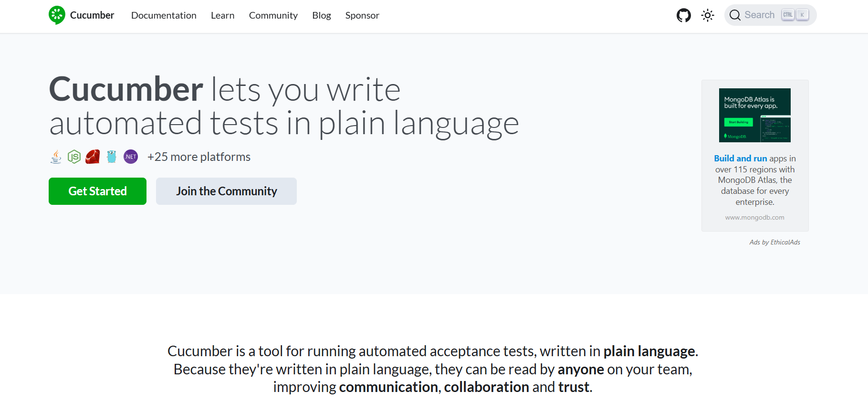Open the Sponsor nav link
The image size is (868, 413).
pos(362,15)
